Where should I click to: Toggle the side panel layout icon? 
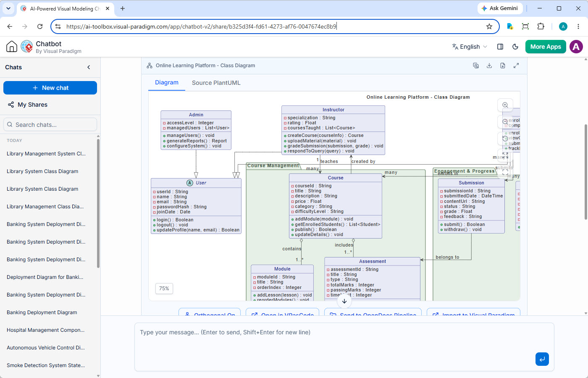point(500,47)
